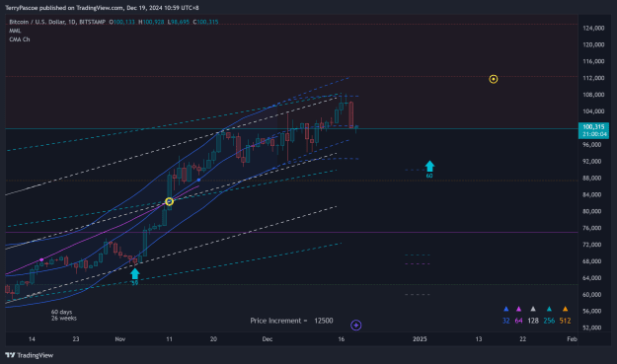617x364 pixels.
Task: Click the 16 label on the date axis
Action: pos(342,339)
